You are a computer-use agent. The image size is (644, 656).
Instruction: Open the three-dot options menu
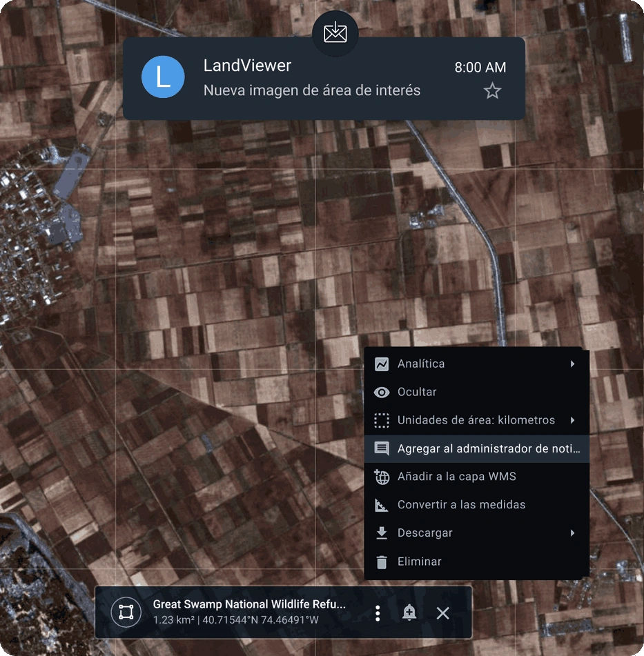tap(377, 613)
